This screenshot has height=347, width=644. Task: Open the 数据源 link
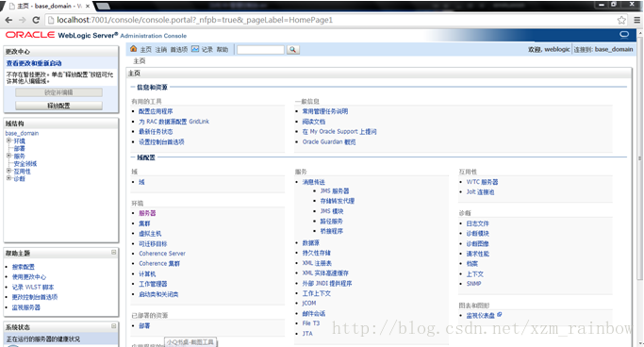coord(310,242)
